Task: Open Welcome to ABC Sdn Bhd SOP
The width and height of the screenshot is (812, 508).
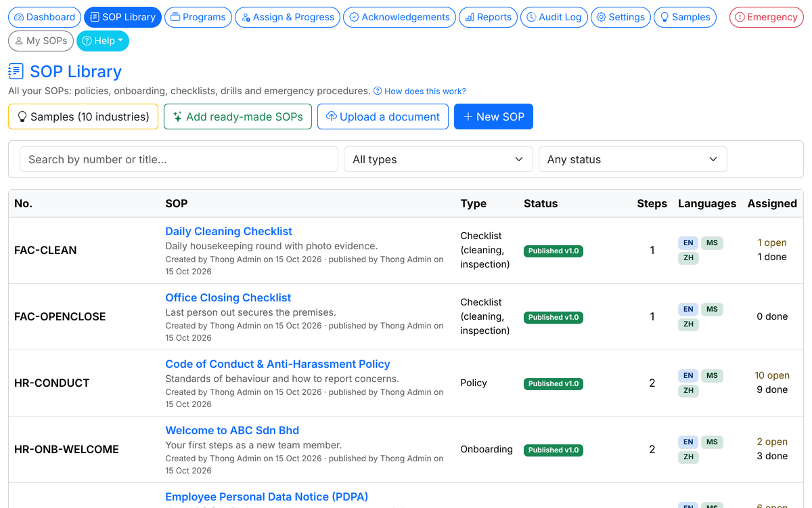Action: (232, 430)
